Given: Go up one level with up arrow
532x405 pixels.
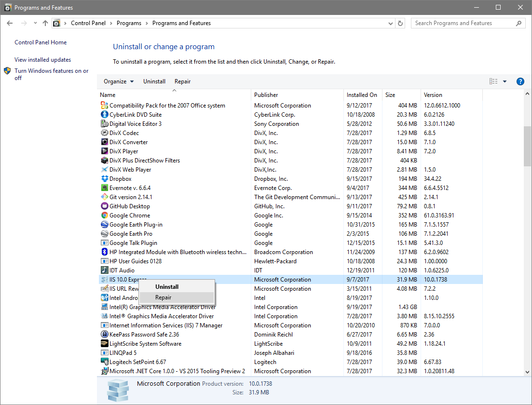Looking at the screenshot, I should (x=45, y=23).
